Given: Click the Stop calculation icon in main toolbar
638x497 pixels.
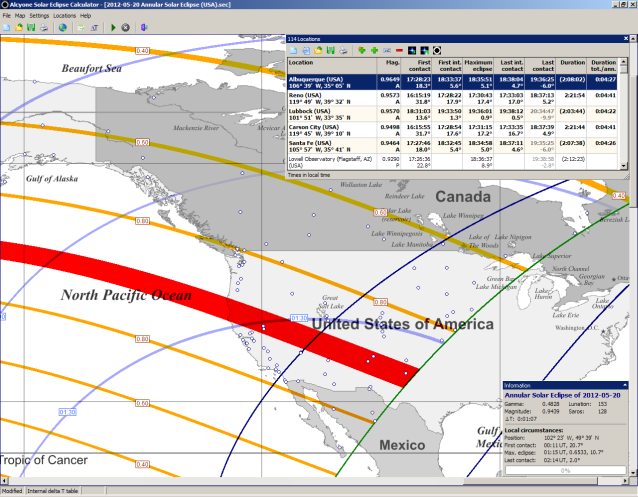Looking at the screenshot, I should [x=126, y=28].
